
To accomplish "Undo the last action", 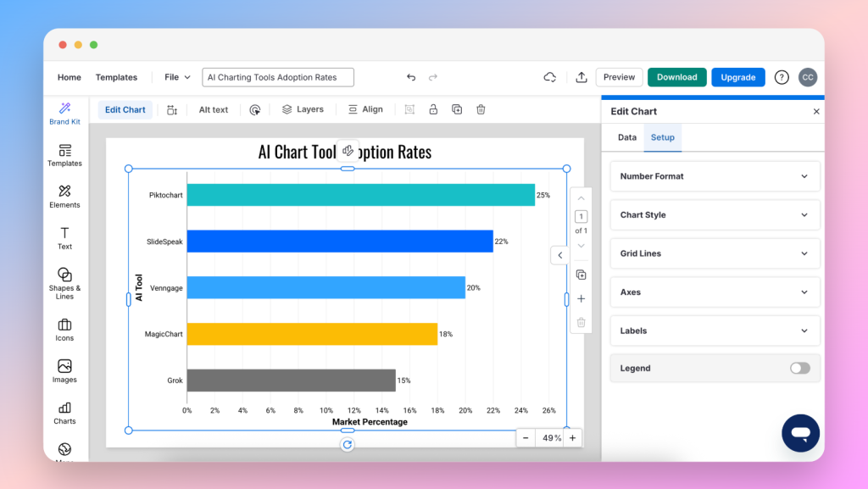I will point(411,77).
